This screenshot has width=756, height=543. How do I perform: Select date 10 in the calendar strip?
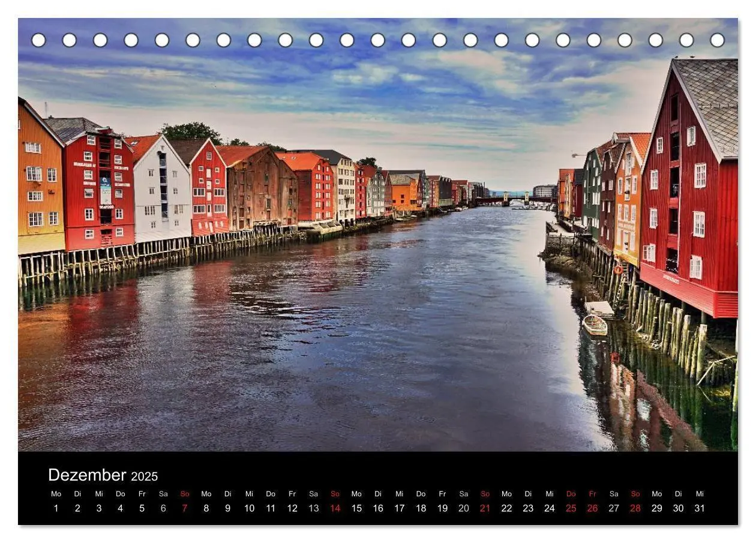pyautogui.click(x=249, y=508)
